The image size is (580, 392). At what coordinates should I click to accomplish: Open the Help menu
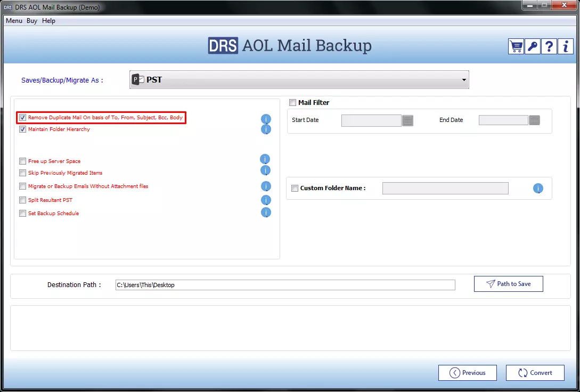click(48, 21)
